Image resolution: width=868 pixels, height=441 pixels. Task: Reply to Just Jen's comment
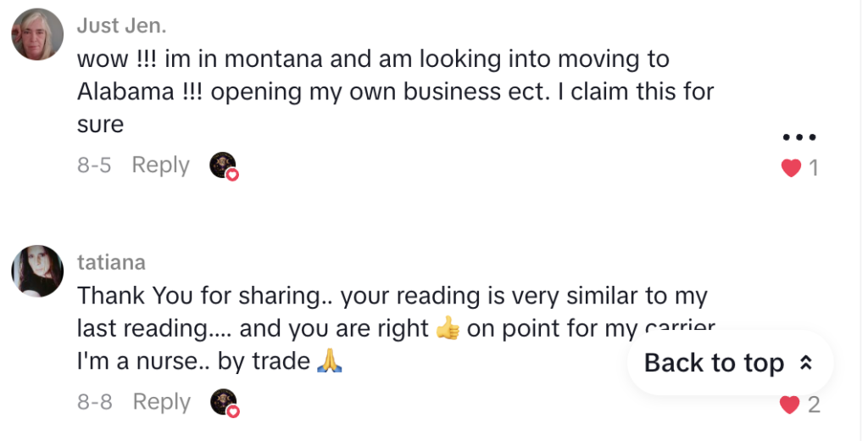(160, 165)
